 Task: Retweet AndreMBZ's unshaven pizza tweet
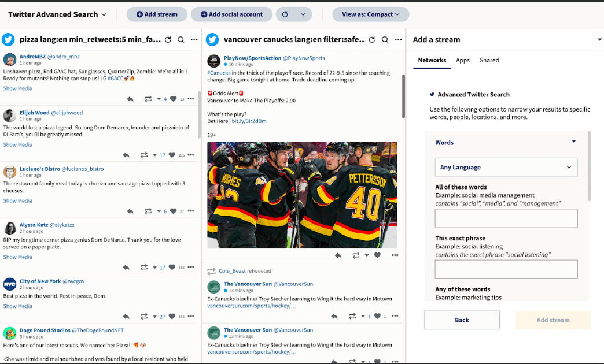(x=148, y=99)
